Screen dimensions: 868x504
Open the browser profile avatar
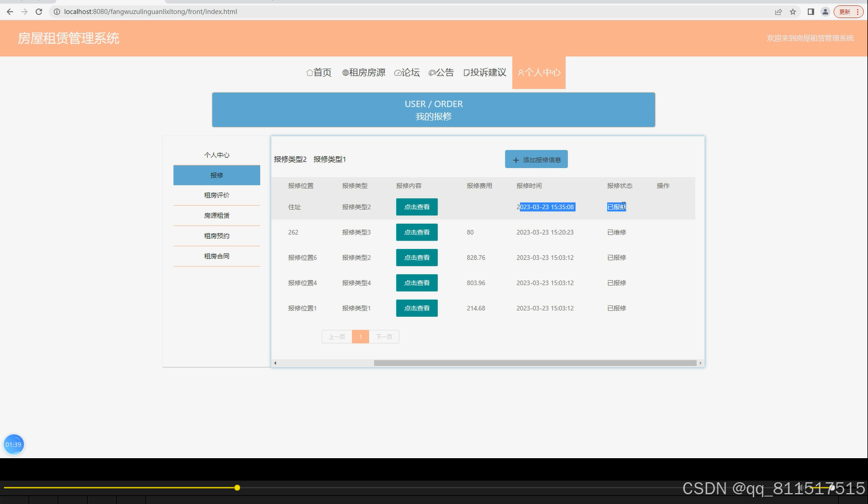click(x=825, y=11)
